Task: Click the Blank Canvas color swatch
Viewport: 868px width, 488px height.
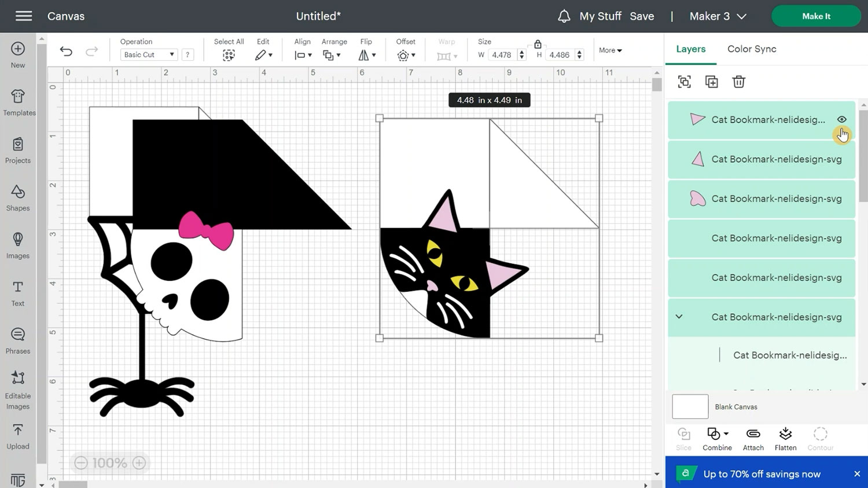Action: [x=690, y=406]
